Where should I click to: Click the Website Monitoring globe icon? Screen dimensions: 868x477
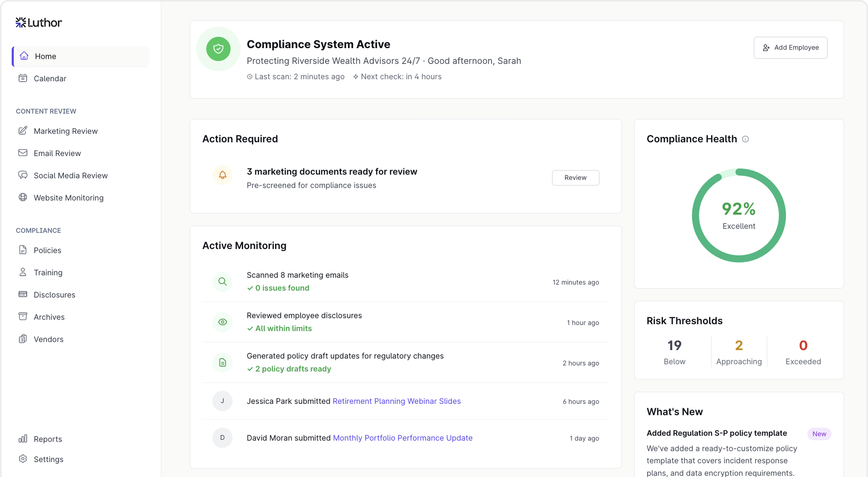pos(23,197)
